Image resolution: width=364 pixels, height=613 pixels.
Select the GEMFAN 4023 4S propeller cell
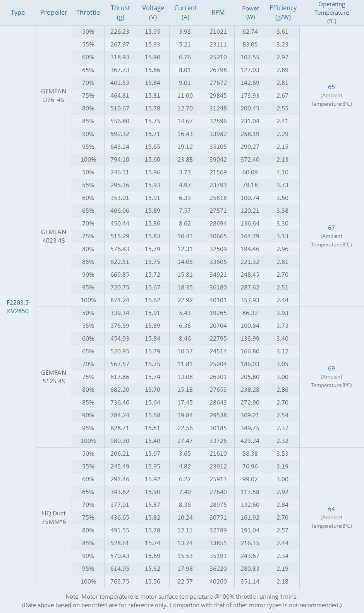(53, 236)
